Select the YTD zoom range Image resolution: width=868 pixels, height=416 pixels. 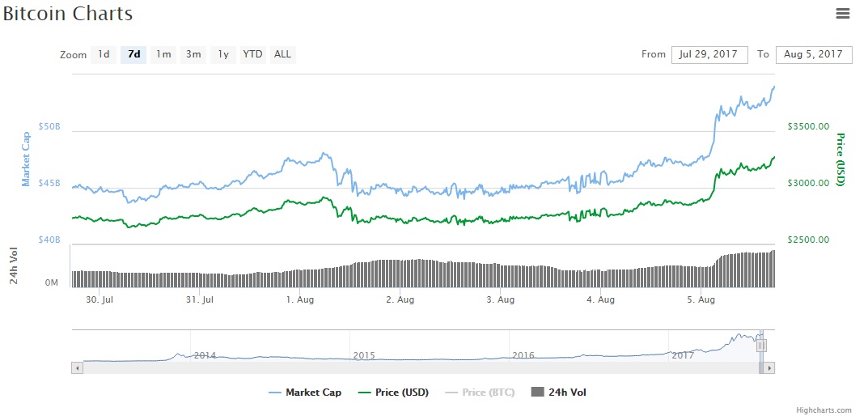pyautogui.click(x=253, y=54)
